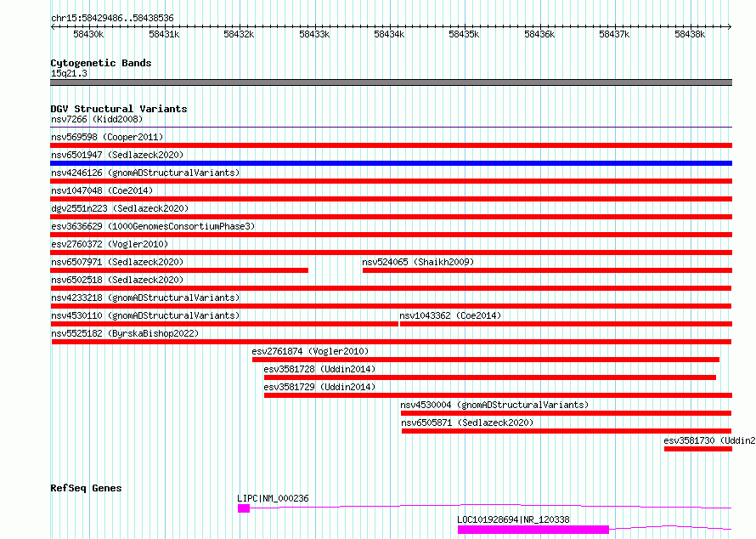
Task: Click the right arrow of the coordinate ruler
Action: click(729, 26)
